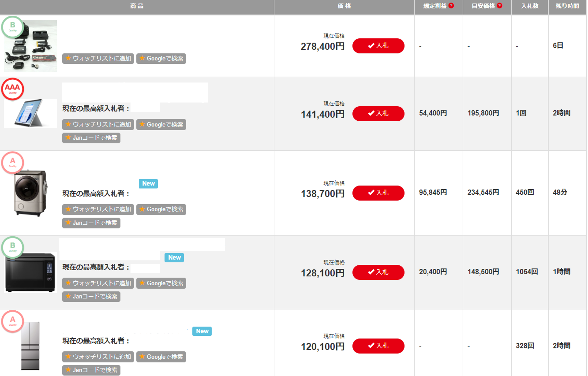Click the A Quality badge on the refrigerator
The image size is (588, 376).
click(x=13, y=321)
